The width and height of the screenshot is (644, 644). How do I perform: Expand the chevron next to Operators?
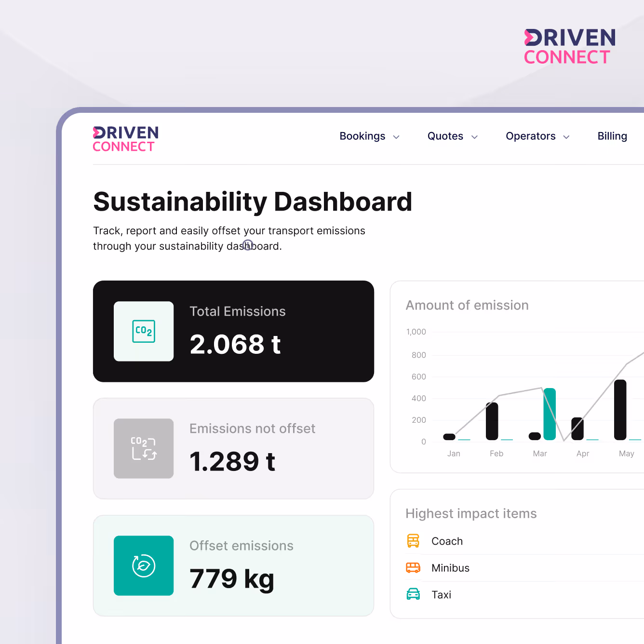click(566, 137)
